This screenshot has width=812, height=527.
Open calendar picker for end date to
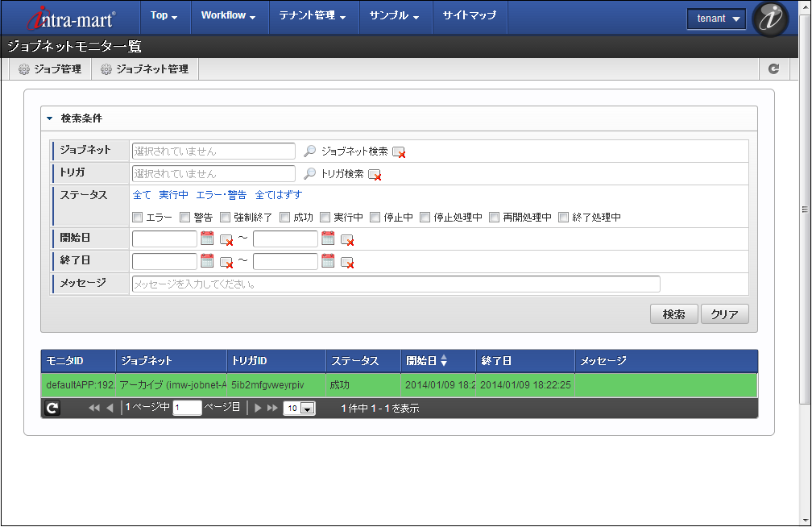[328, 261]
